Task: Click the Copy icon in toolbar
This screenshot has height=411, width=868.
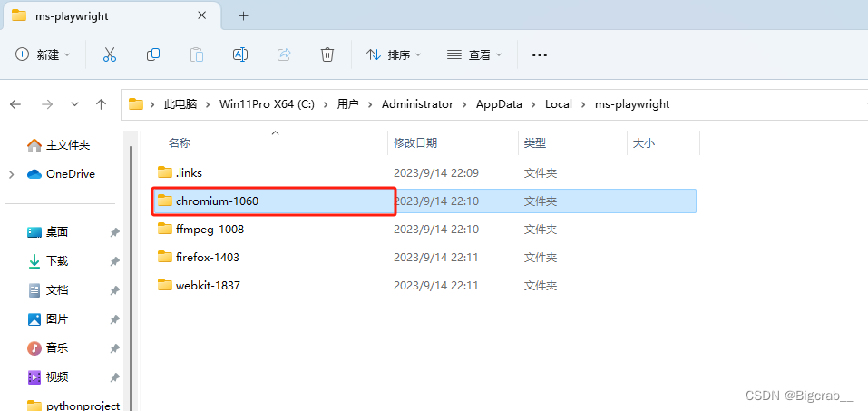Action: coord(153,54)
